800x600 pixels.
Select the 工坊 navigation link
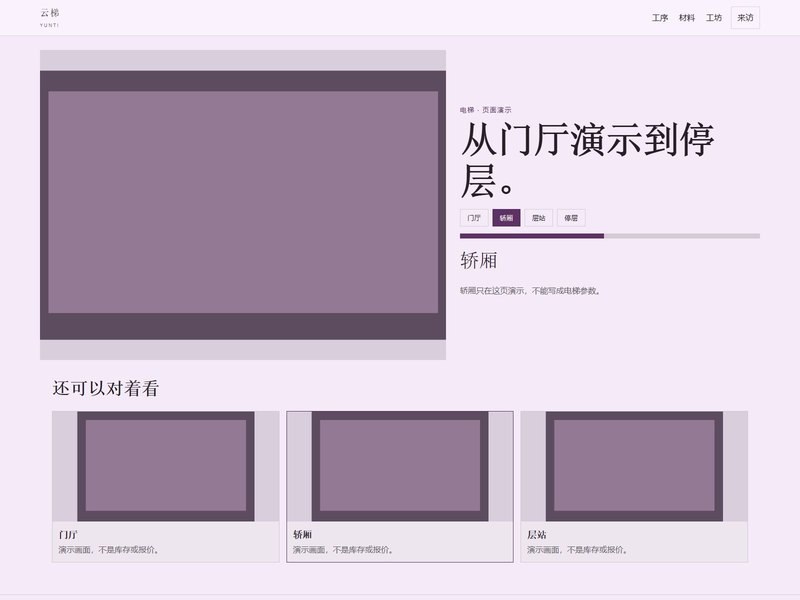[714, 18]
